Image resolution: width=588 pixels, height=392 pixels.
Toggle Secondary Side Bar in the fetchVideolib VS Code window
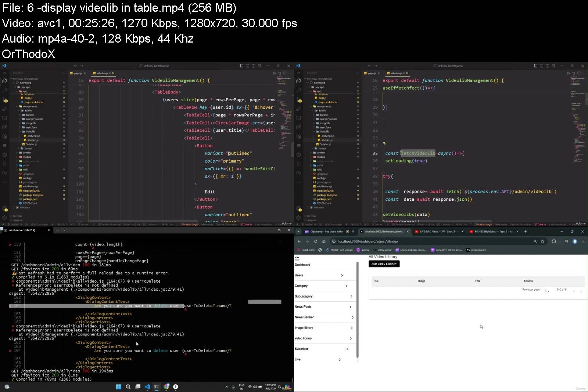(x=548, y=66)
